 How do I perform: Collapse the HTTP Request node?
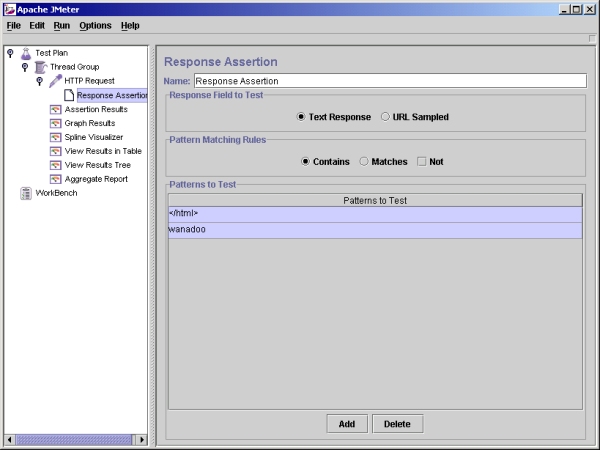point(39,81)
